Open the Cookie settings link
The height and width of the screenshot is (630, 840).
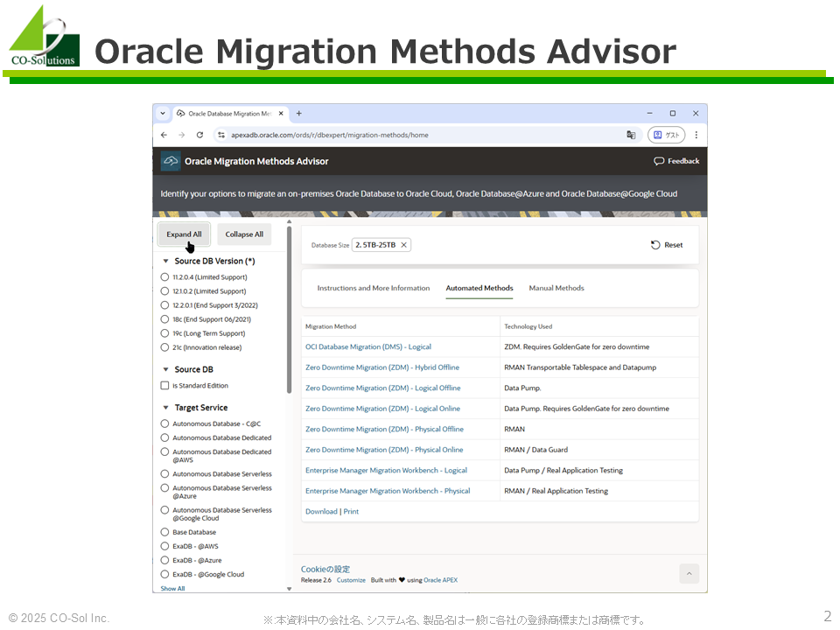(x=325, y=569)
